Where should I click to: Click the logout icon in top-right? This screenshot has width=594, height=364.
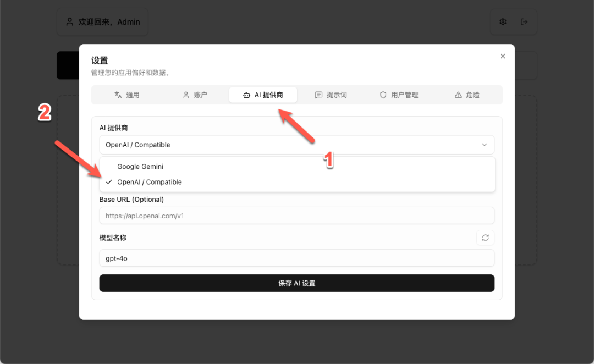[524, 22]
